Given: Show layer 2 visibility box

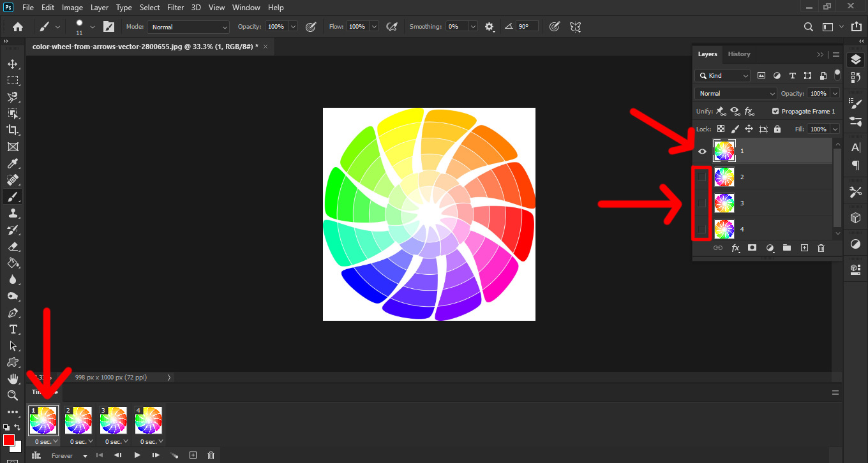Looking at the screenshot, I should [702, 177].
